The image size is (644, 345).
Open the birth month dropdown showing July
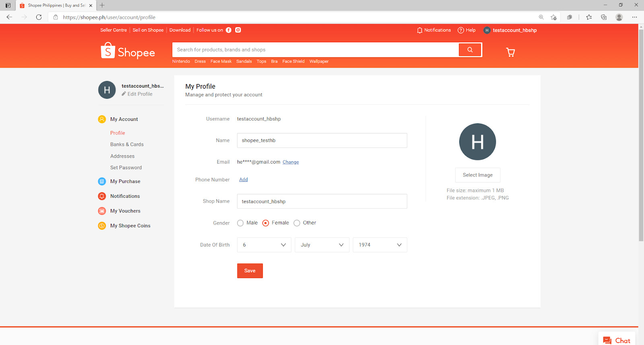tap(322, 245)
